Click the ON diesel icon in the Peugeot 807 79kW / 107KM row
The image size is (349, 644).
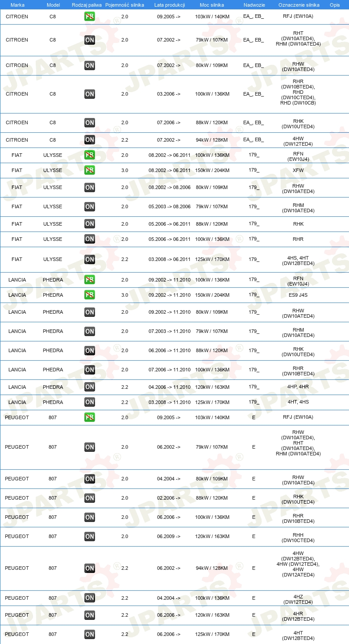90,447
